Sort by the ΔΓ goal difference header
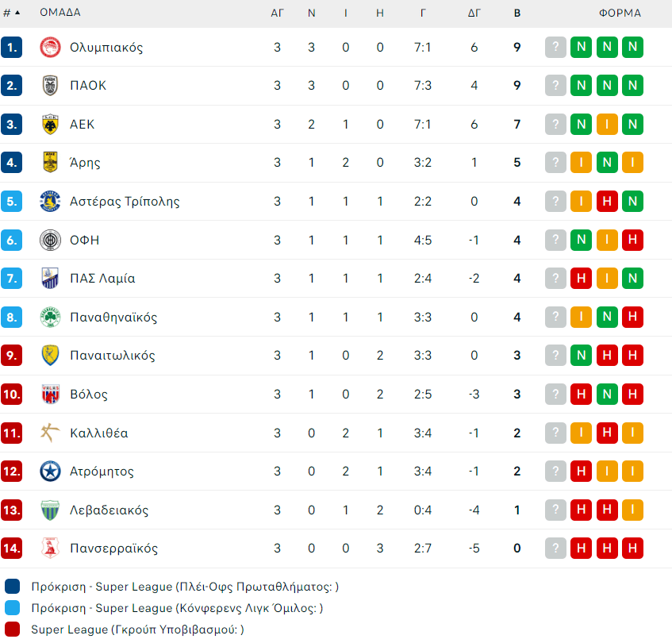The image size is (672, 643). pos(474,13)
